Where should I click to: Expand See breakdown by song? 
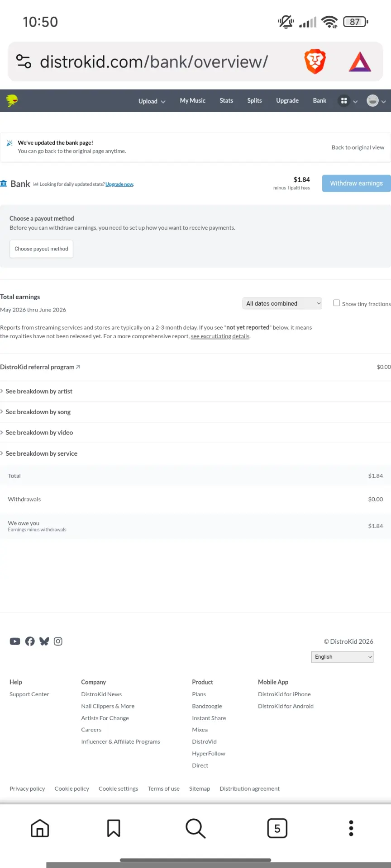[36, 412]
